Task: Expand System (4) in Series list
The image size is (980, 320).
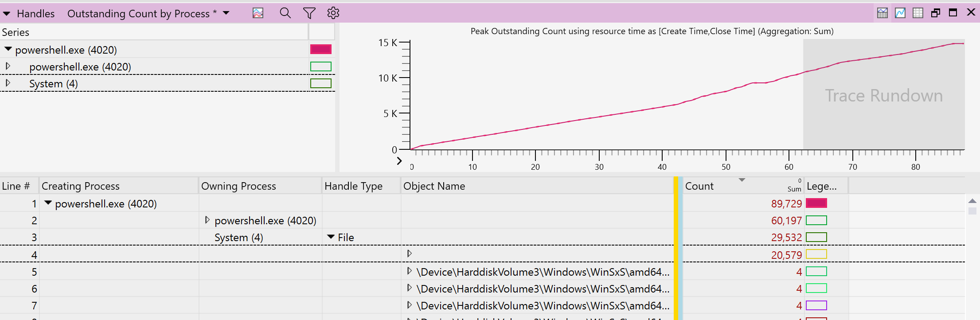Action: click(x=8, y=83)
